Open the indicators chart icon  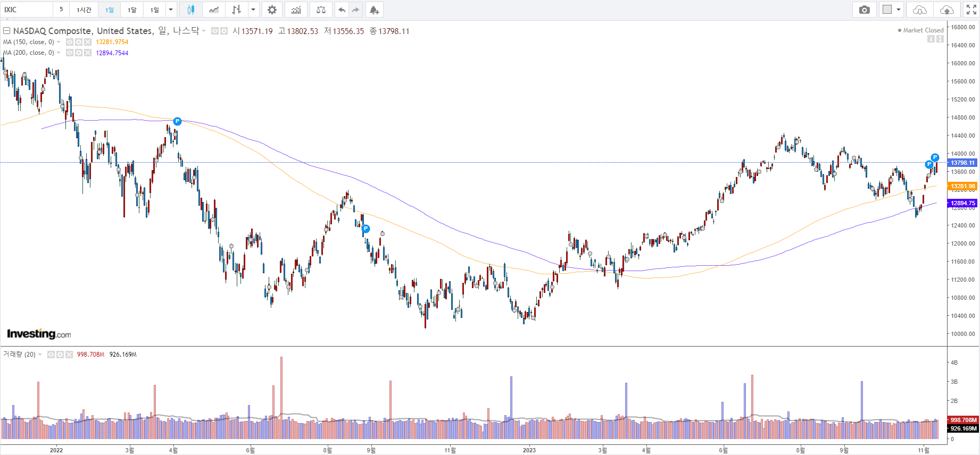pyautogui.click(x=296, y=10)
